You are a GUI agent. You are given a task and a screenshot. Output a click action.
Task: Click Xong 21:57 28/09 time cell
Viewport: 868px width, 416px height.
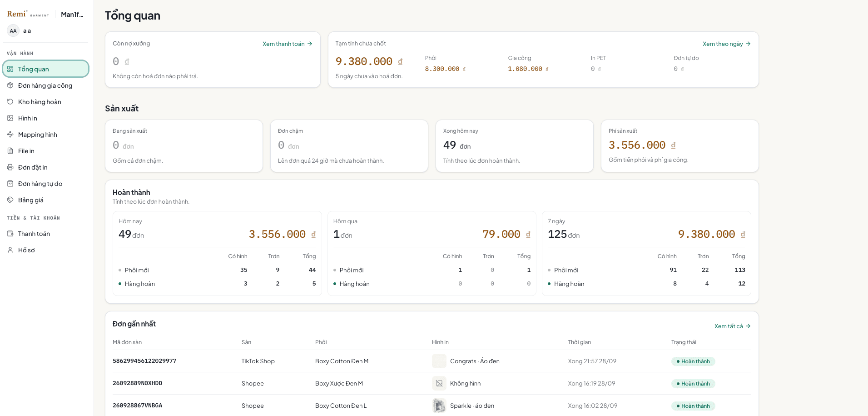(x=592, y=361)
